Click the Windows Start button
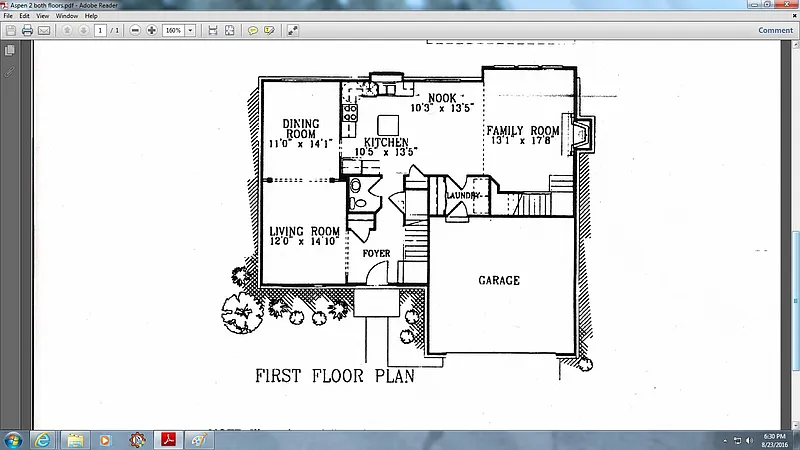The width and height of the screenshot is (800, 450). (x=13, y=440)
